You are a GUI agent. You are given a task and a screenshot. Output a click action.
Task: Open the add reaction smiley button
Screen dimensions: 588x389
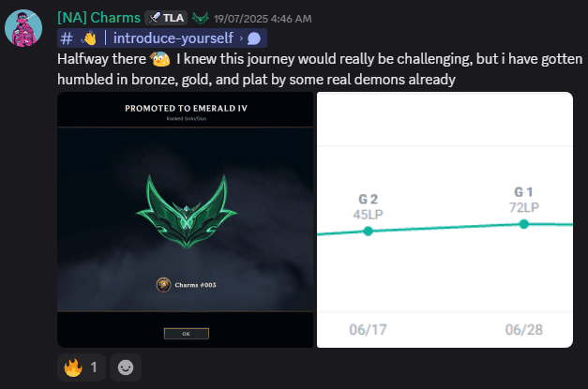[x=126, y=367]
